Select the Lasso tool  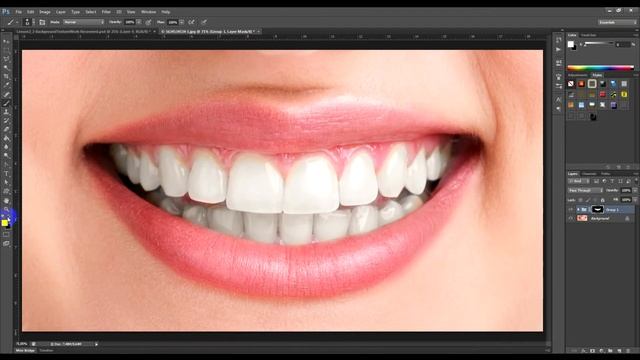[x=6, y=59]
